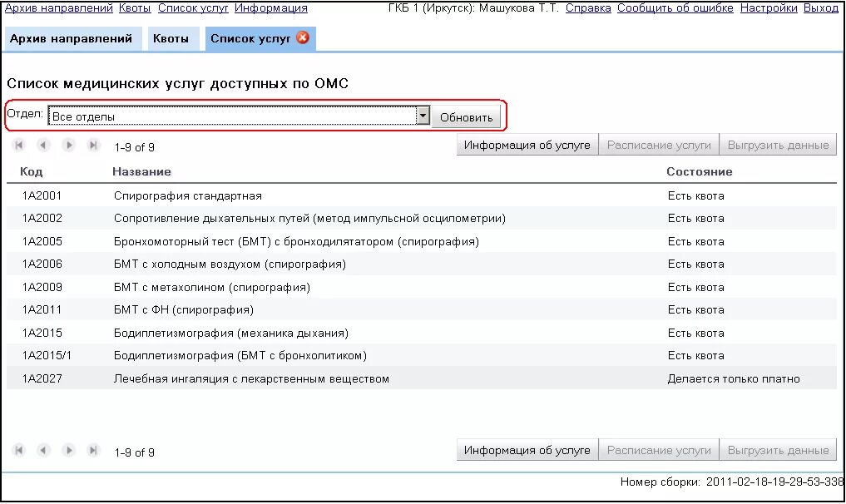Select row Бодиплетизмография (БМТ с бронхолитиком)
This screenshot has width=846, height=504.
coord(422,356)
